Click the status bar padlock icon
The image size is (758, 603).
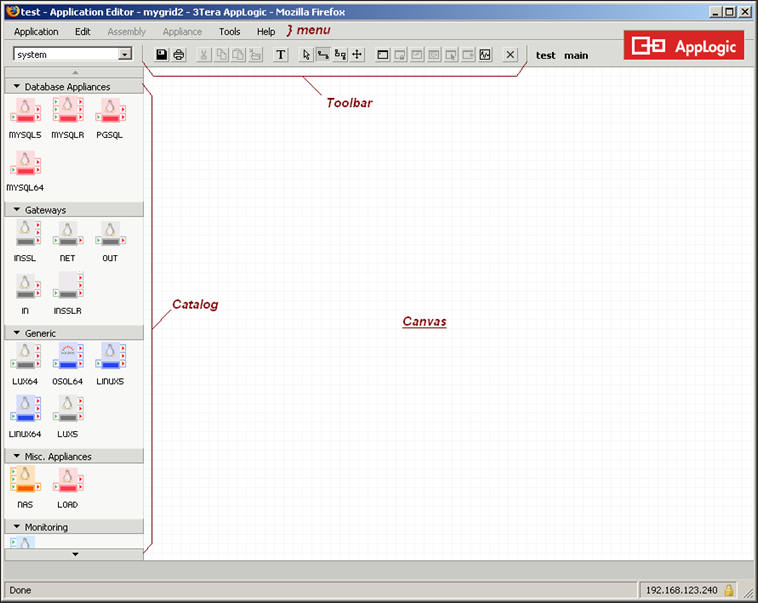click(x=729, y=590)
